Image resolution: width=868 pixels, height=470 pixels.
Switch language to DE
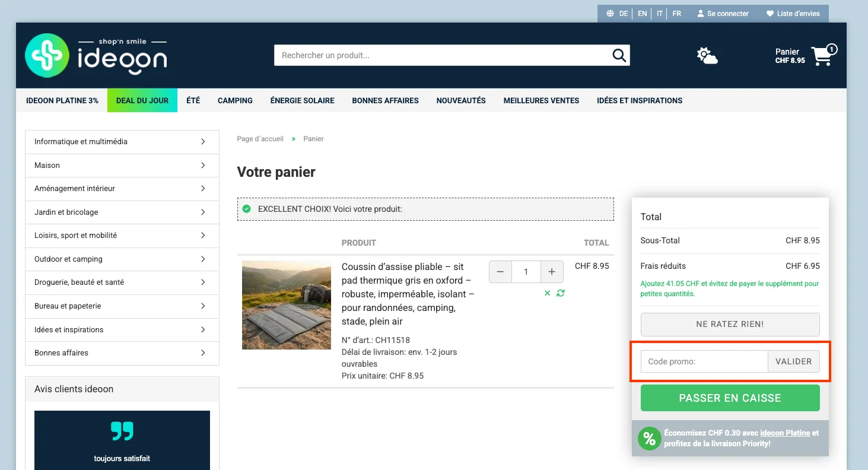pyautogui.click(x=624, y=14)
